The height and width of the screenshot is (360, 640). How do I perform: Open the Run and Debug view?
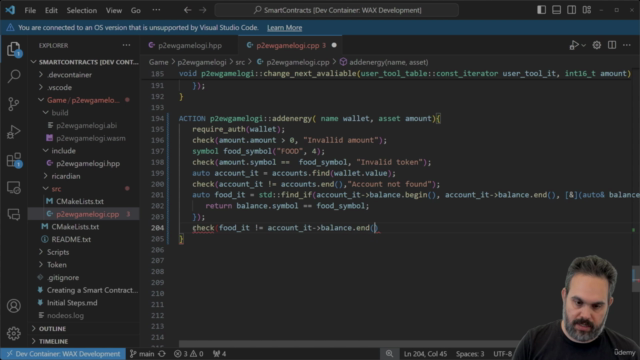(14, 132)
